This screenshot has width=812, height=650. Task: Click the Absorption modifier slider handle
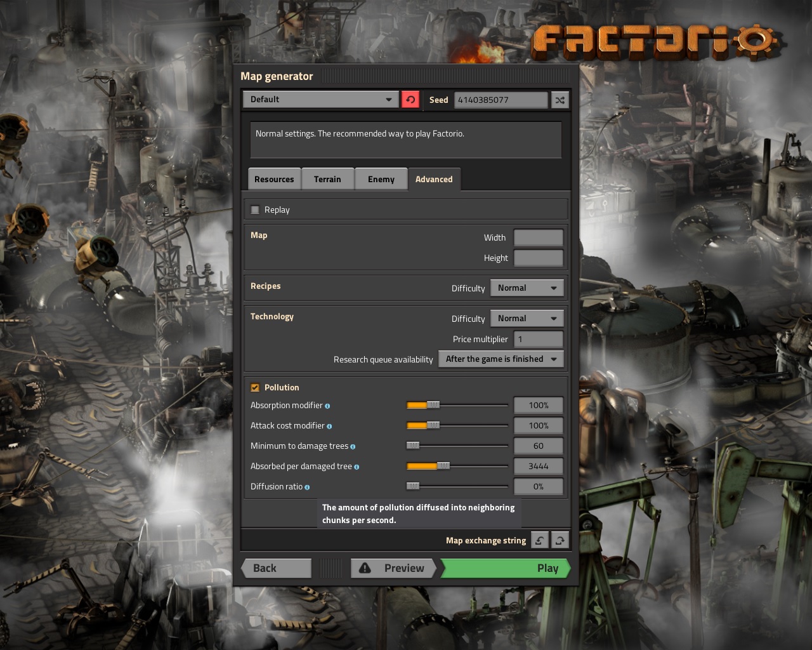(433, 405)
